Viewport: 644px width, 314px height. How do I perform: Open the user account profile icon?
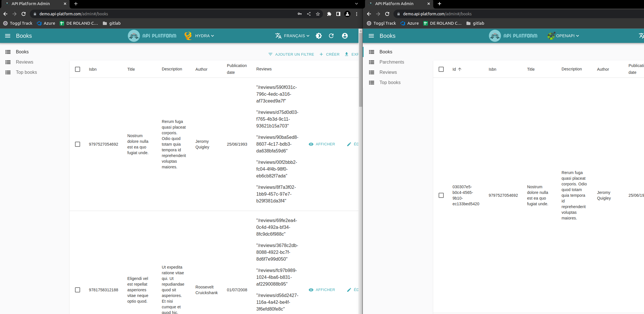345,36
